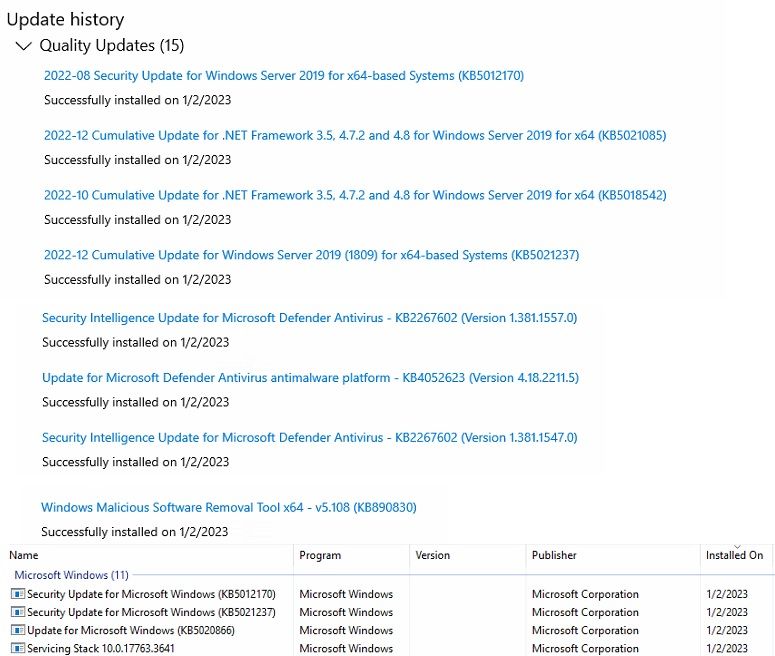Viewport: 775px width, 656px height.
Task: Sort by the Version column header
Action: pos(468,555)
